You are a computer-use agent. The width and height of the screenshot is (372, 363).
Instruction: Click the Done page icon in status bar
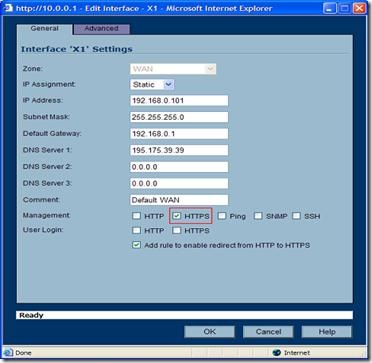9,353
